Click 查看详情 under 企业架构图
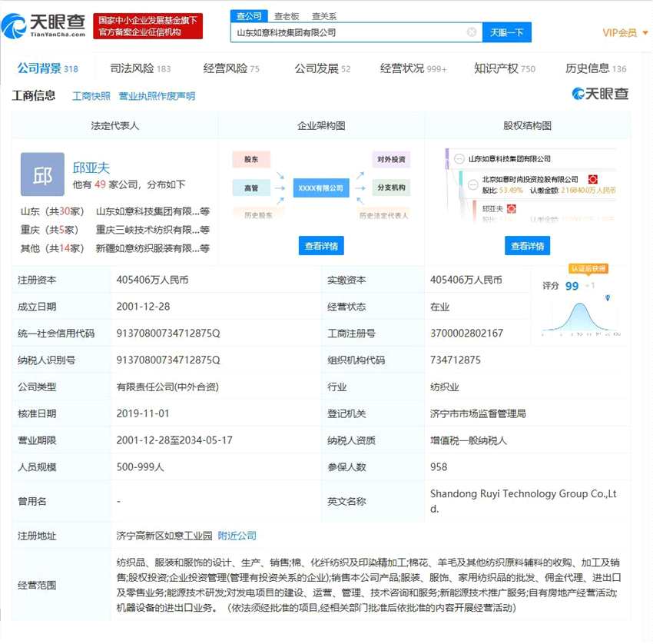Screen dimensions: 653x644 [321, 246]
